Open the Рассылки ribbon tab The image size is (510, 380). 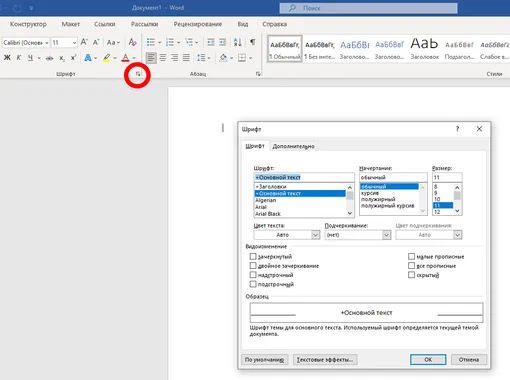[x=144, y=24]
